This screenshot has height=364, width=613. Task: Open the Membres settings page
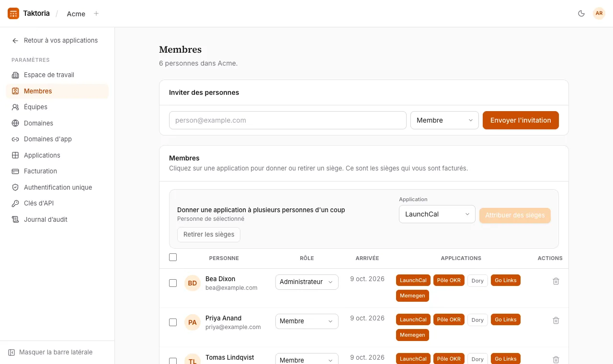[57, 91]
